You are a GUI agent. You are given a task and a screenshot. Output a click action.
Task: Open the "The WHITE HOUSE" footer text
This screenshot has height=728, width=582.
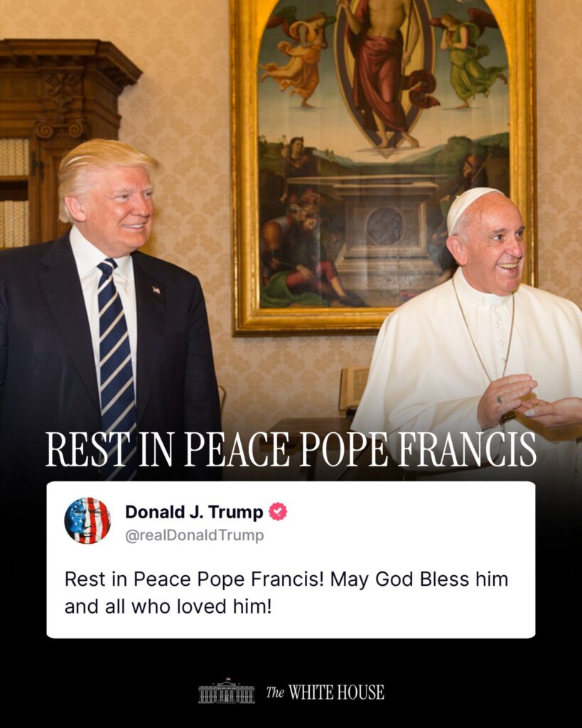click(x=325, y=692)
